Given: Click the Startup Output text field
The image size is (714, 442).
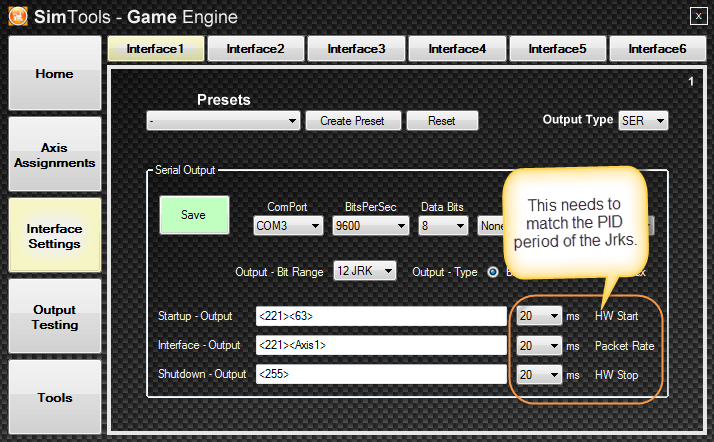Looking at the screenshot, I should coord(380,316).
